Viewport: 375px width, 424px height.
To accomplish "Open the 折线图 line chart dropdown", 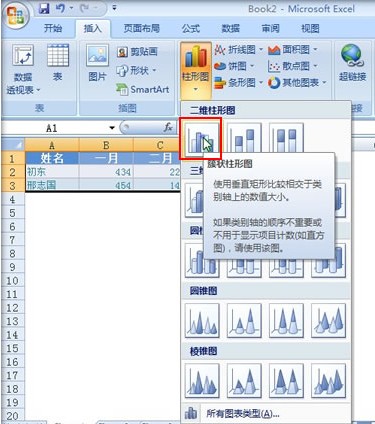I will click(239, 50).
